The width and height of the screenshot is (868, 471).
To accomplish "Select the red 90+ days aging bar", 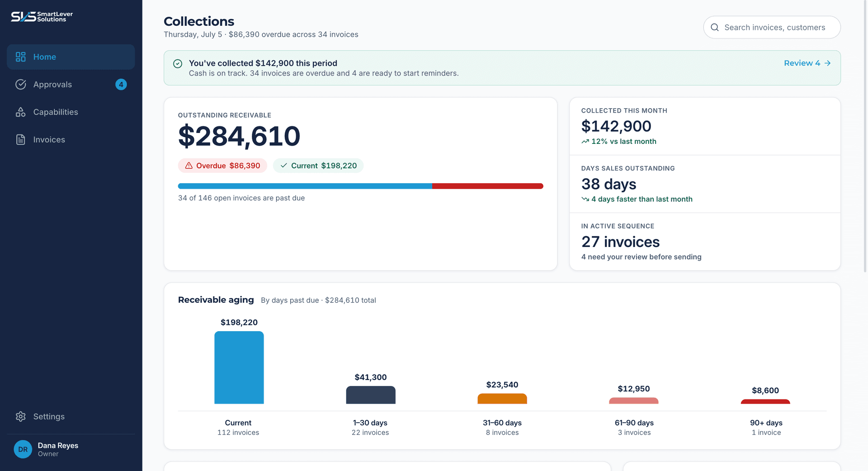I will pyautogui.click(x=765, y=402).
